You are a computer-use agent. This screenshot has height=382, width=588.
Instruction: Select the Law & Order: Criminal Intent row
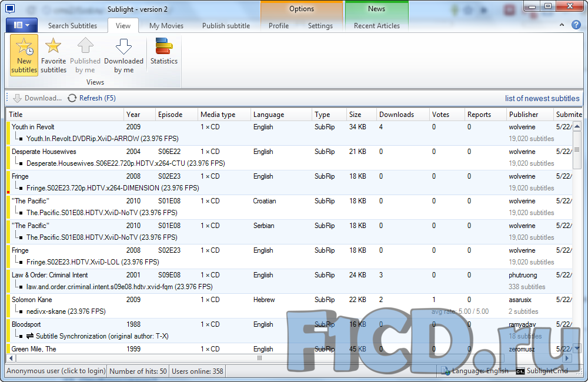[x=289, y=281]
